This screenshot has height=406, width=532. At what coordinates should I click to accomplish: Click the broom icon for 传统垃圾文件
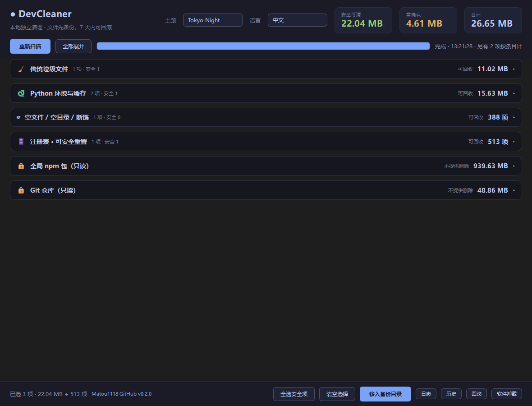[21, 69]
